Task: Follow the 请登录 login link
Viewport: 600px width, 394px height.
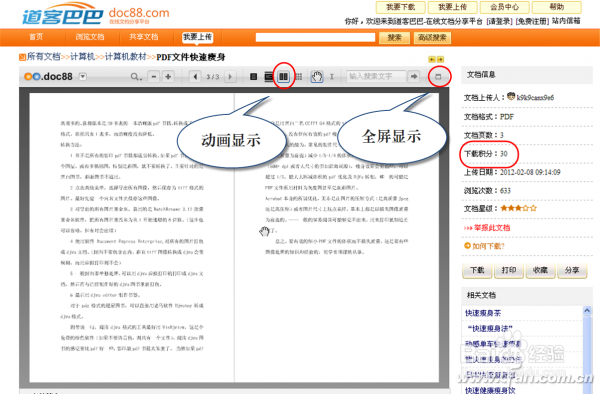Action: click(499, 21)
